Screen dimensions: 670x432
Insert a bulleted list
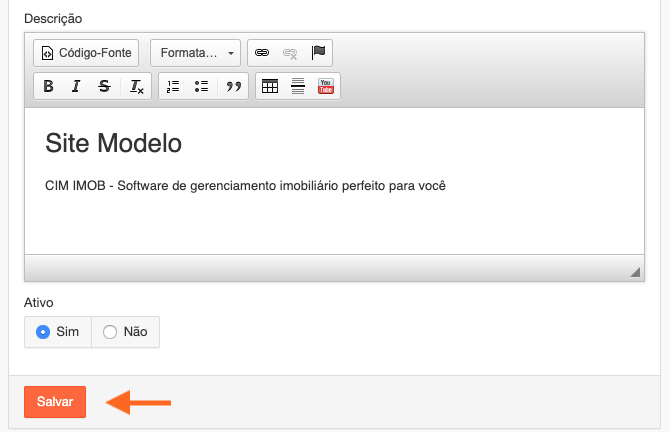click(201, 87)
